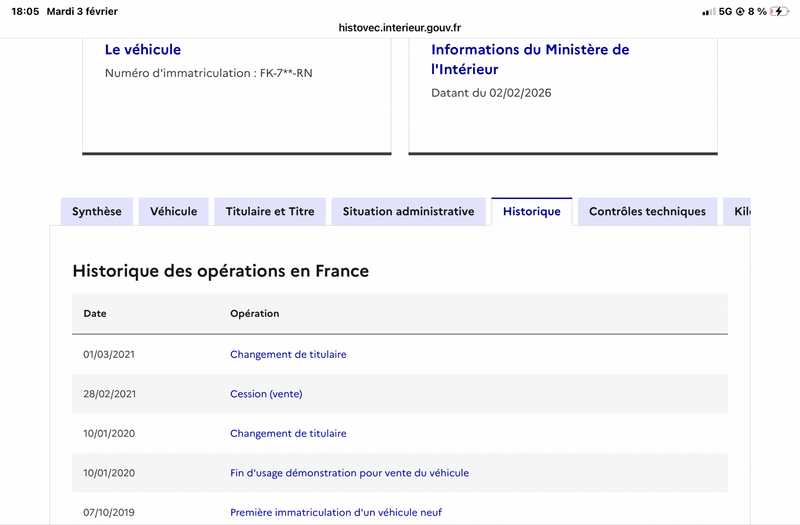The width and height of the screenshot is (800, 525).
Task: Go to Situation administrative tab
Action: point(408,211)
